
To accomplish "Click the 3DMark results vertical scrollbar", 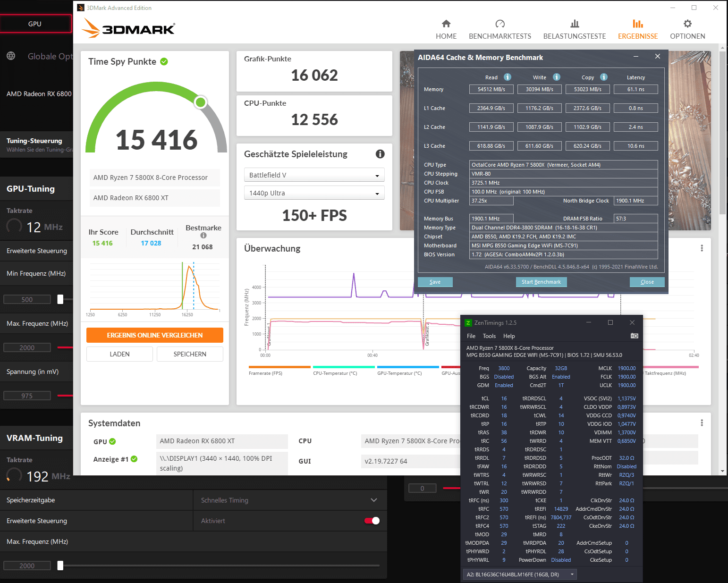I will [722, 132].
